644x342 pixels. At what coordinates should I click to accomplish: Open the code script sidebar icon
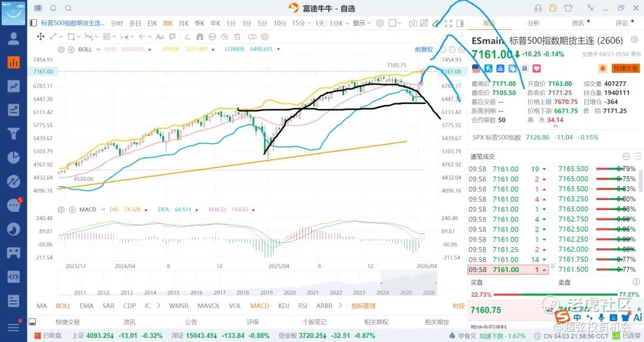[14, 276]
